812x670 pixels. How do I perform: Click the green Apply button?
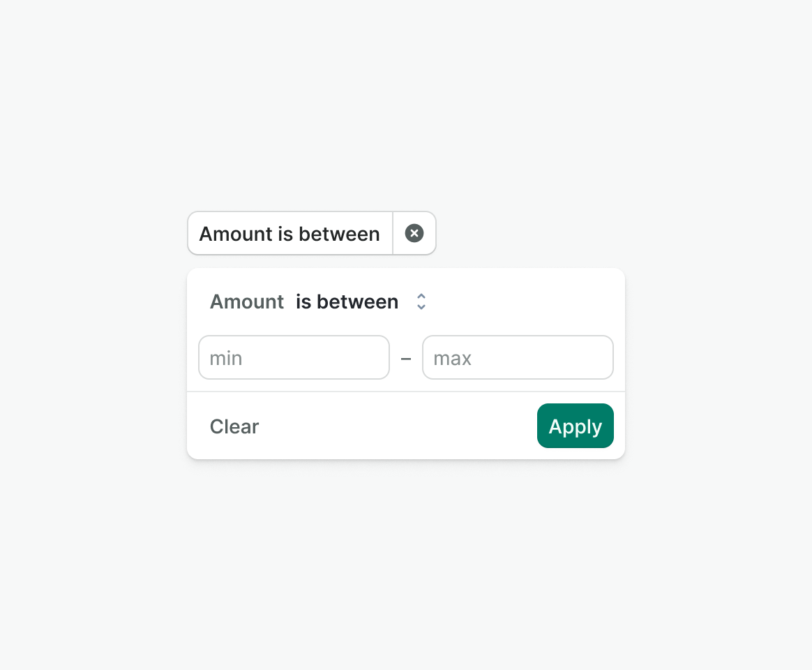[576, 426]
